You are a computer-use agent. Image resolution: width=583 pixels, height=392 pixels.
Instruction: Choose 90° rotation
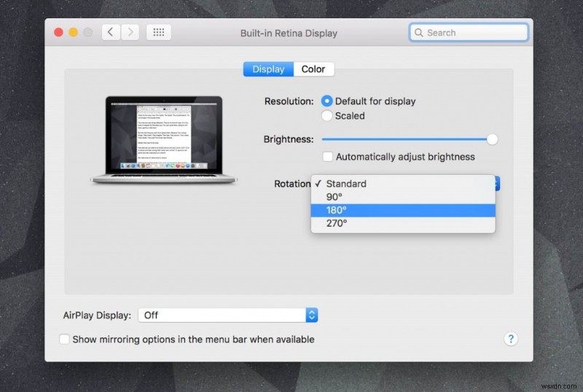click(x=403, y=197)
